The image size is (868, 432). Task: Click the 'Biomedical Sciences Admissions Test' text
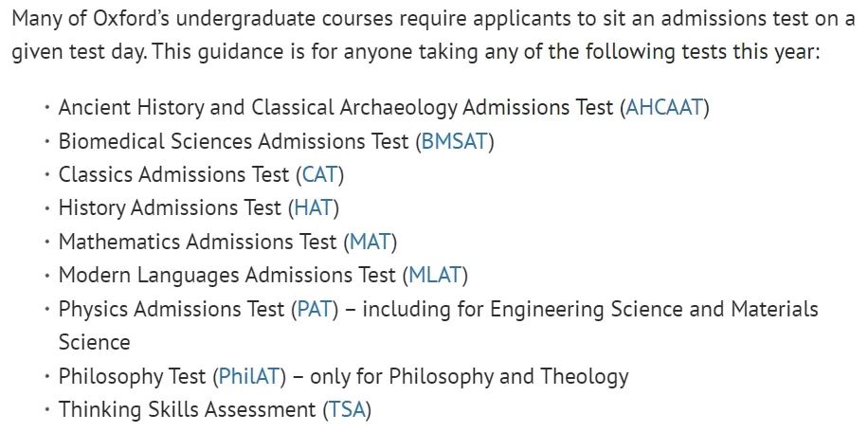tap(232, 141)
